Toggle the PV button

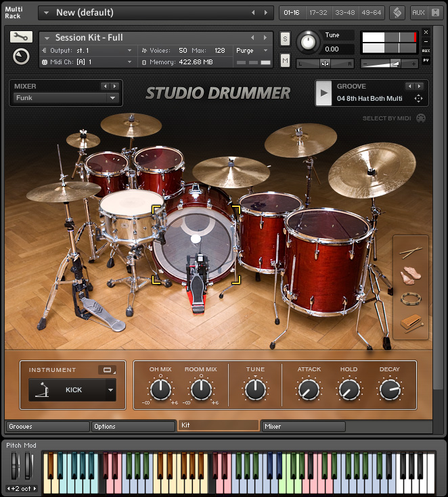[x=426, y=60]
